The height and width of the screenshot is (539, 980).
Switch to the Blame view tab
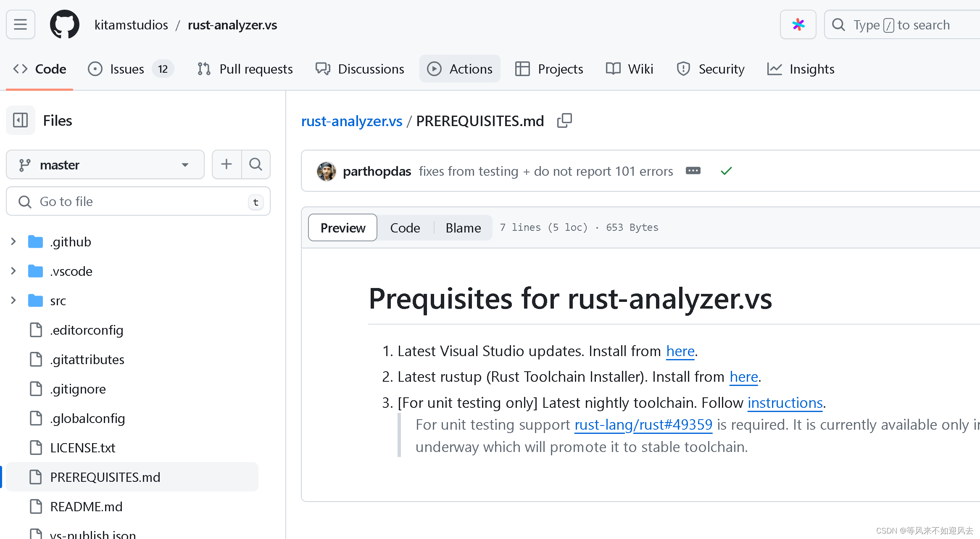pos(463,227)
